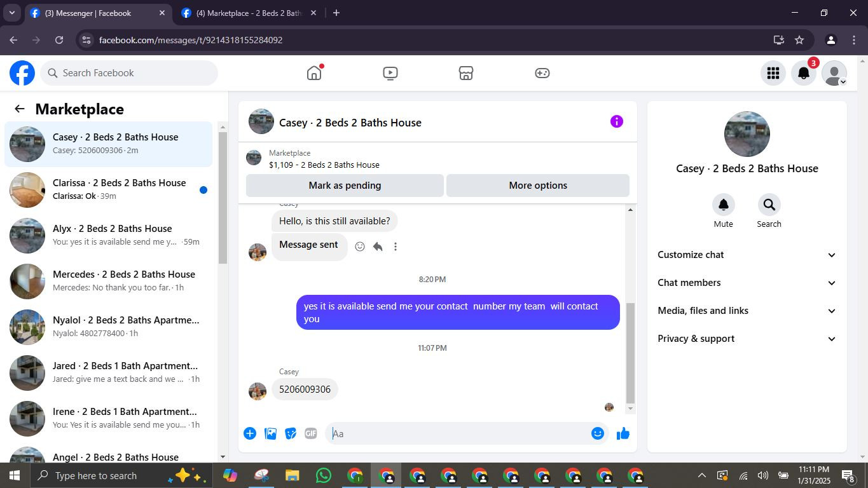Reply to the Message sent bubble
The height and width of the screenshot is (488, 868).
pyautogui.click(x=378, y=247)
